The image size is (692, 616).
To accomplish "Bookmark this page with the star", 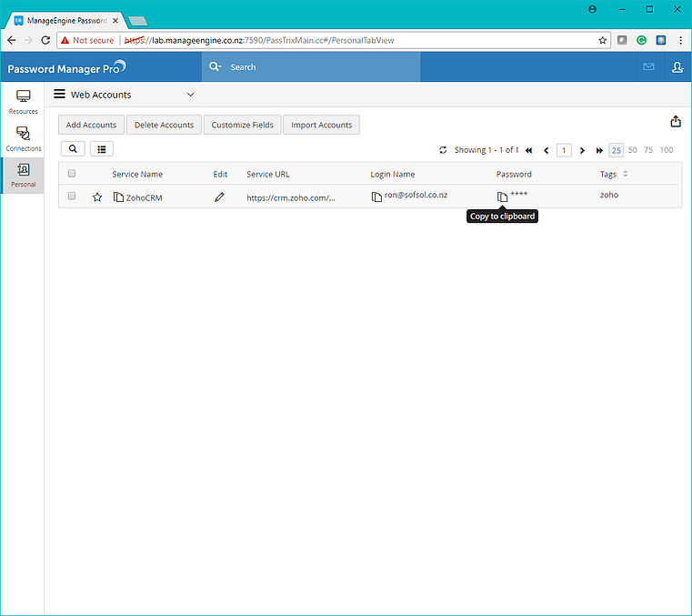I will [602, 40].
